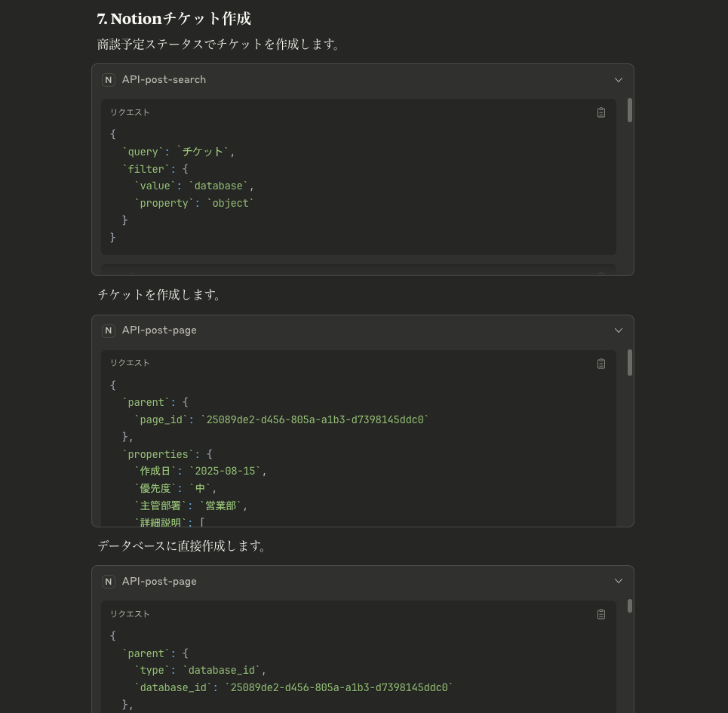Click the text データベースに直接作成します
Image resolution: width=728 pixels, height=713 pixels.
[182, 546]
